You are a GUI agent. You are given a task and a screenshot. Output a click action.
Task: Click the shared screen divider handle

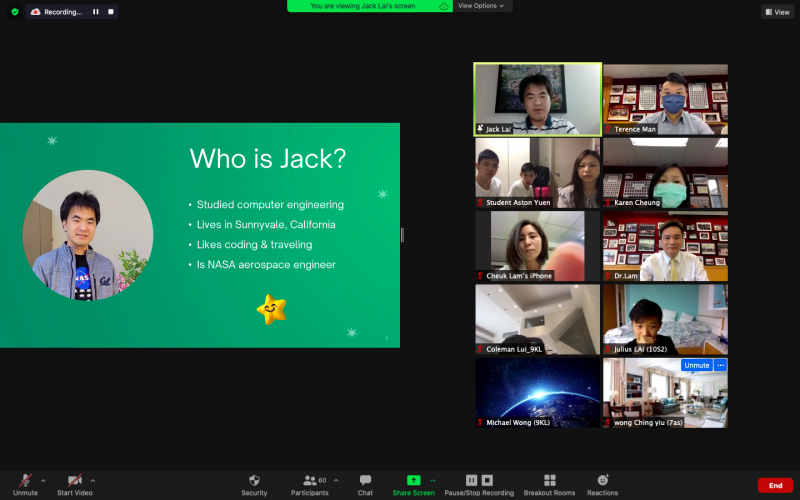[402, 235]
